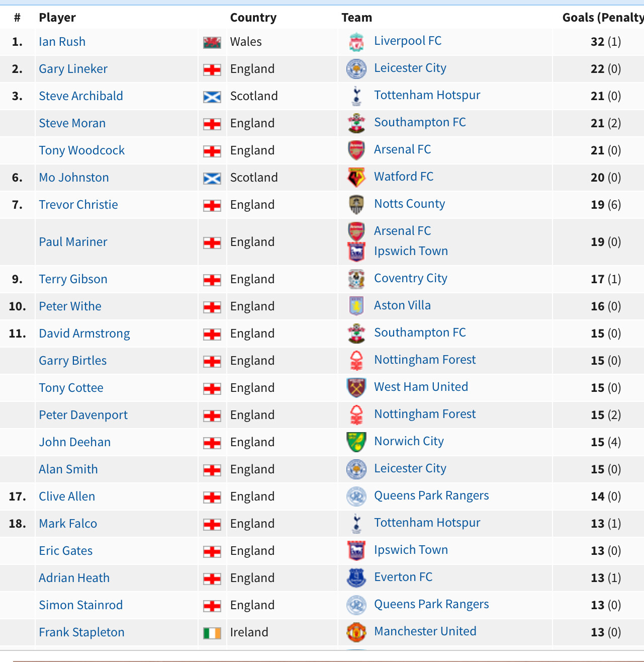This screenshot has width=644, height=662.
Task: Click the Watford FC crest icon
Action: (356, 178)
